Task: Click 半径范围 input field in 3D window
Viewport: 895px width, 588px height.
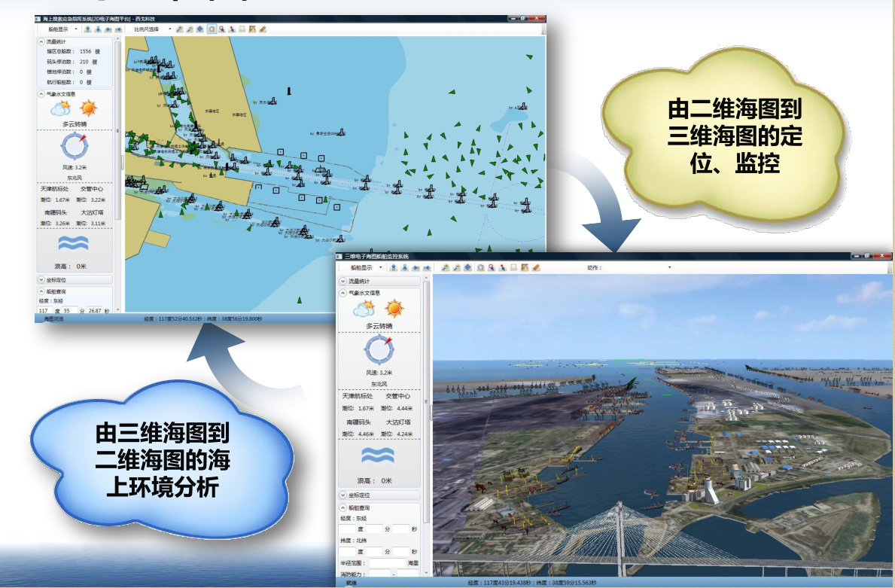Action: tap(387, 563)
